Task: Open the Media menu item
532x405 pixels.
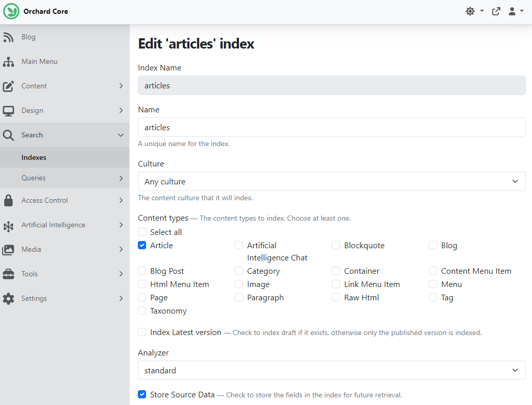Action: coord(64,250)
